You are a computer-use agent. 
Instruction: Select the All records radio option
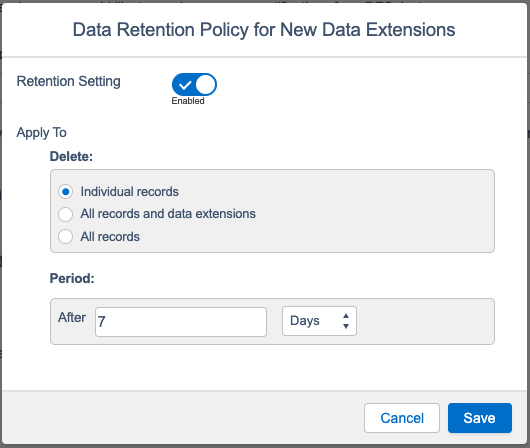(65, 236)
